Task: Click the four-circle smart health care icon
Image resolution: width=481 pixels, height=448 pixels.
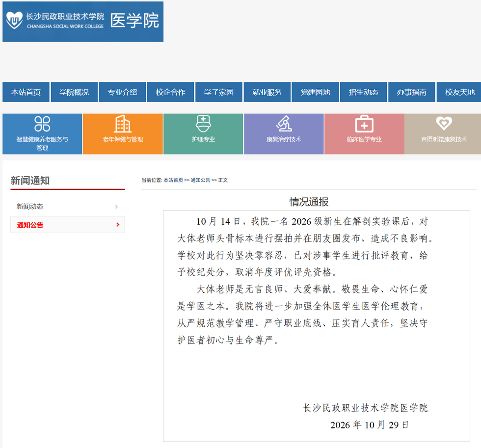Action: pos(42,124)
